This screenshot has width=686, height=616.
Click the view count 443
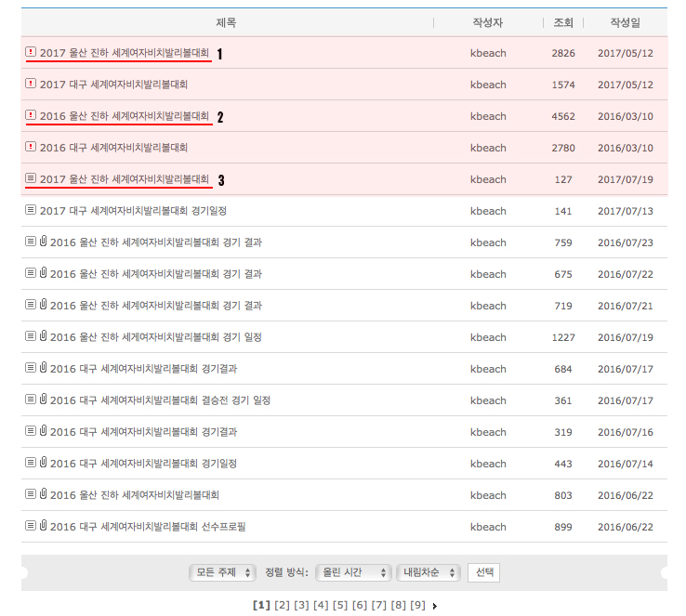[563, 464]
